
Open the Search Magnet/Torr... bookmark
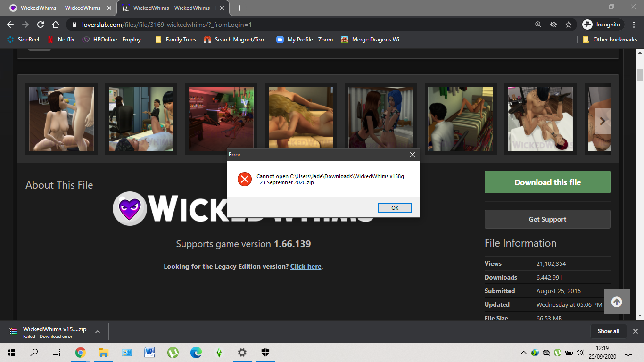click(x=236, y=40)
